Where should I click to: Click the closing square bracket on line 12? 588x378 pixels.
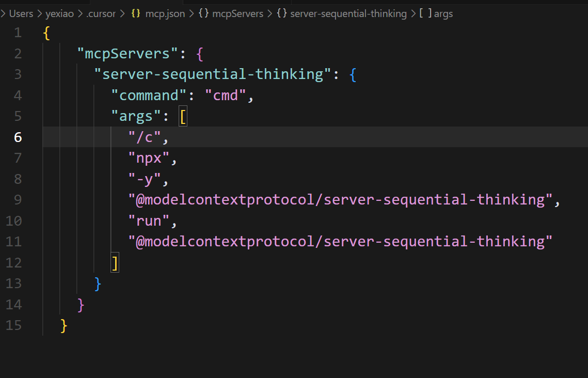[115, 262]
